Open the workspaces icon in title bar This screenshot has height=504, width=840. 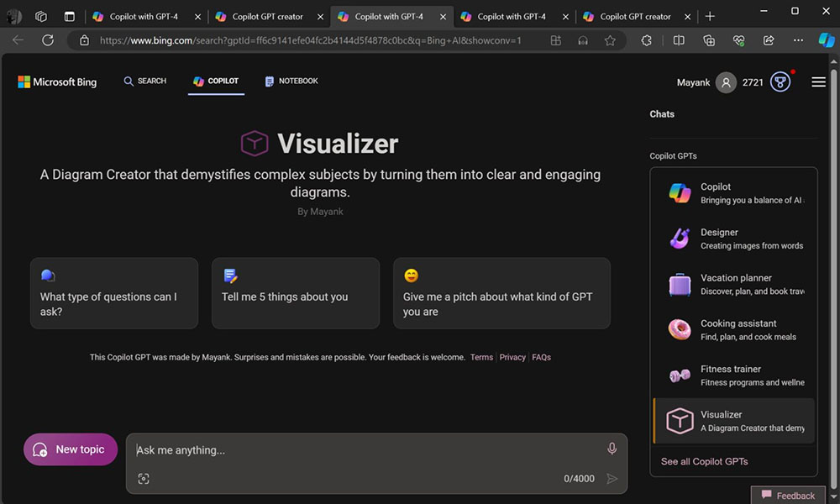41,17
